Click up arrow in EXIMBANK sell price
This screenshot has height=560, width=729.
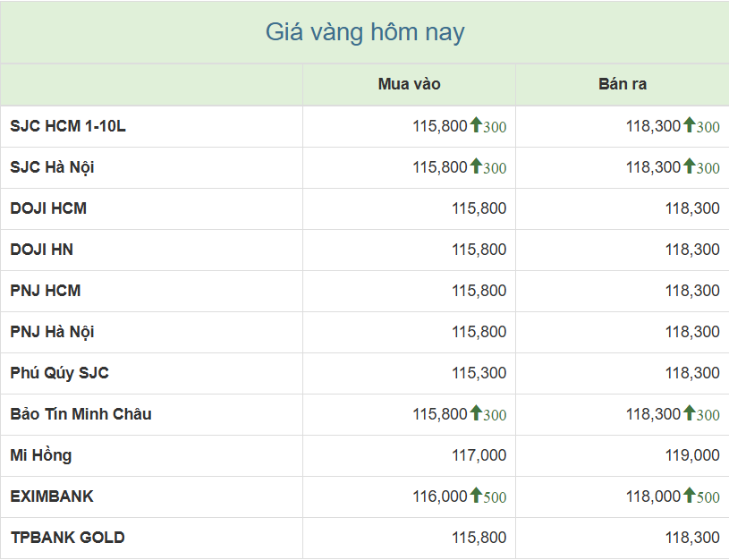tap(690, 496)
